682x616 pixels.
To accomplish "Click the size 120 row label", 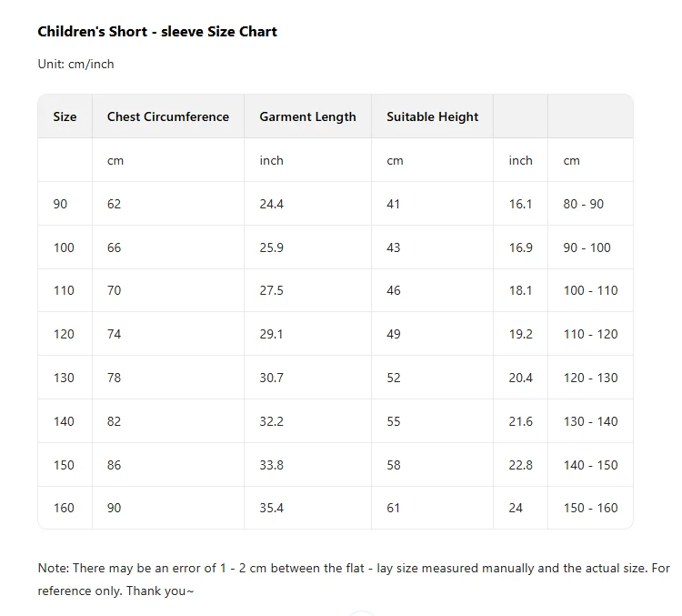I will pyautogui.click(x=64, y=334).
